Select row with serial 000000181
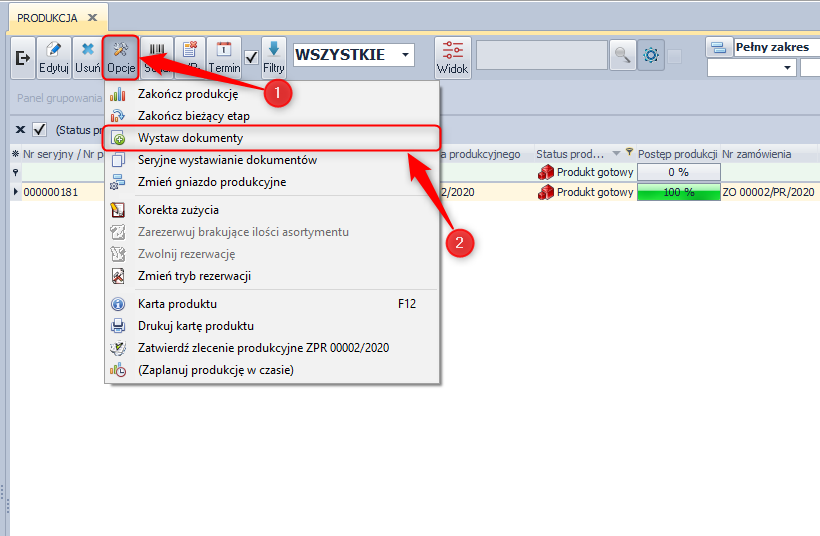 coord(51,192)
